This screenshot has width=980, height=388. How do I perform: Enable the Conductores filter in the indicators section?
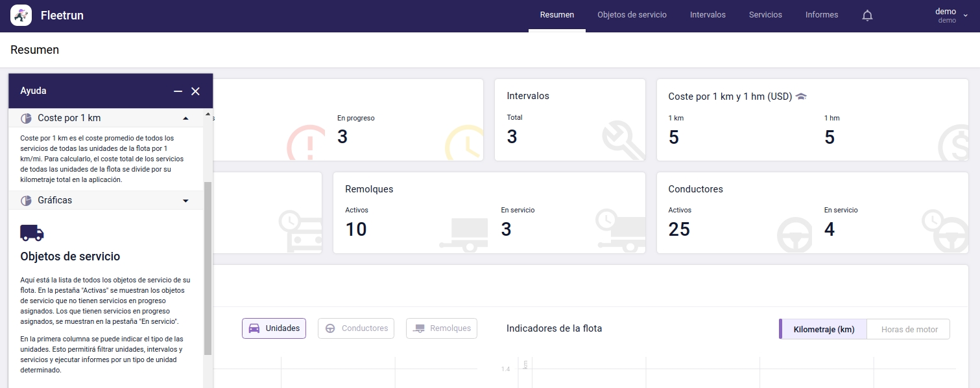click(355, 328)
